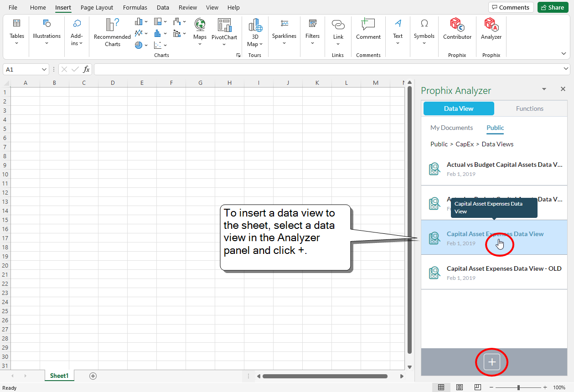574x392 pixels.
Task: Open the Analyzer panel options arrow
Action: [544, 89]
